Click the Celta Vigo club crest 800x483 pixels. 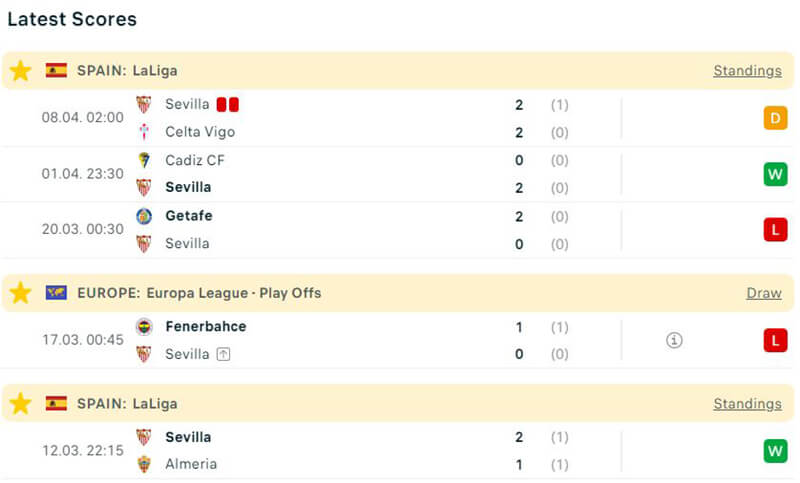click(144, 132)
